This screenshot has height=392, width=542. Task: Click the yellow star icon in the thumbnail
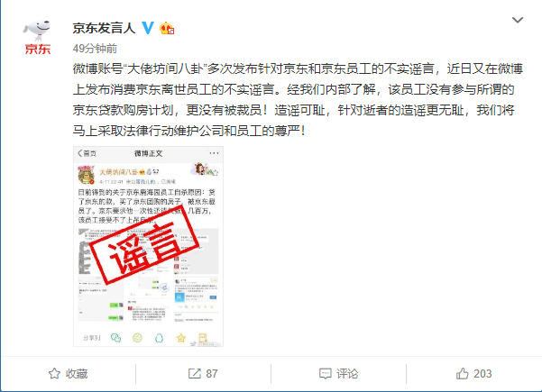click(180, 338)
